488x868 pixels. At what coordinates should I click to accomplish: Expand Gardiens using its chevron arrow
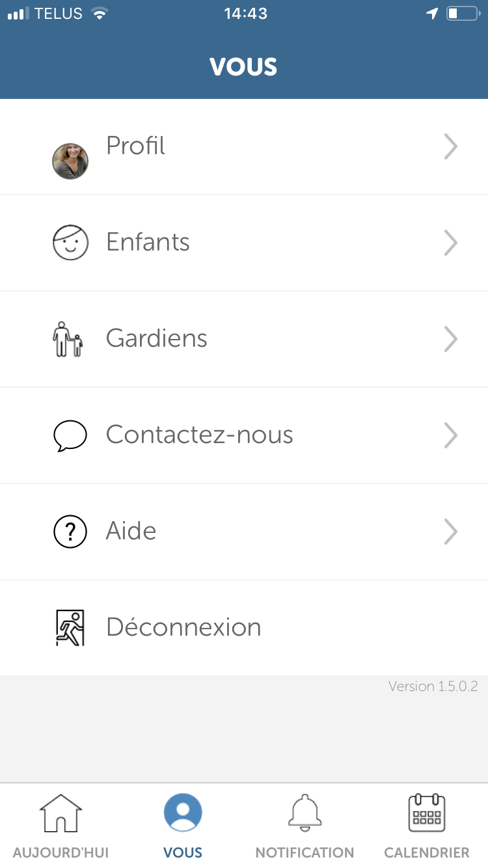click(x=450, y=339)
